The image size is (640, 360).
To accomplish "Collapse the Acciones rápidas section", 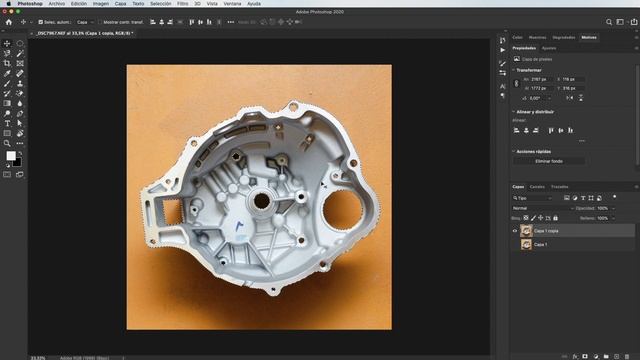I will [x=513, y=151].
